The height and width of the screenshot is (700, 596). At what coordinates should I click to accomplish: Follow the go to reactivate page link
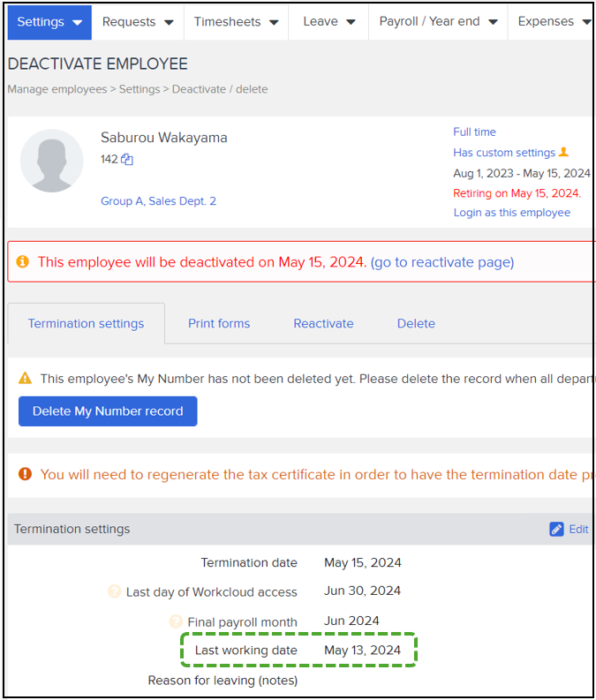[x=441, y=262]
